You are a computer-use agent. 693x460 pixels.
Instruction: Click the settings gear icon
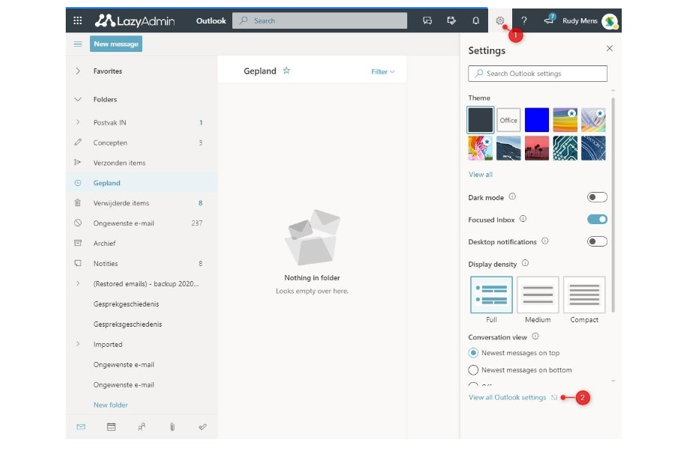tap(500, 20)
